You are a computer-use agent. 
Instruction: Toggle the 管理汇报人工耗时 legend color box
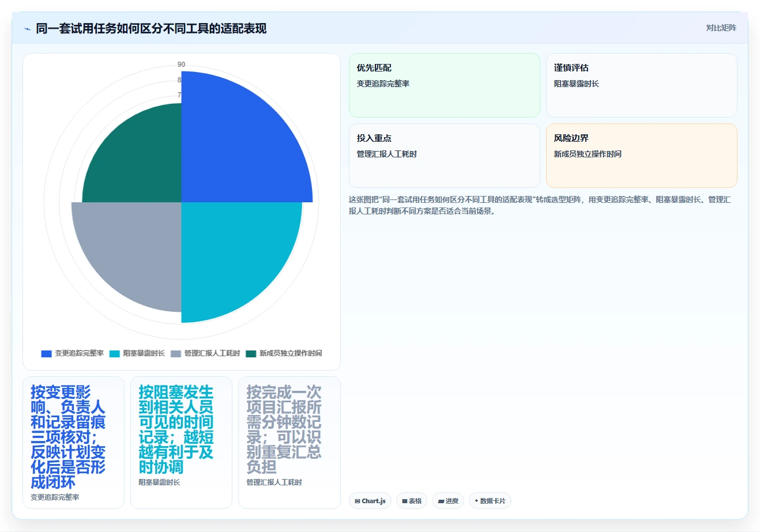(x=176, y=353)
